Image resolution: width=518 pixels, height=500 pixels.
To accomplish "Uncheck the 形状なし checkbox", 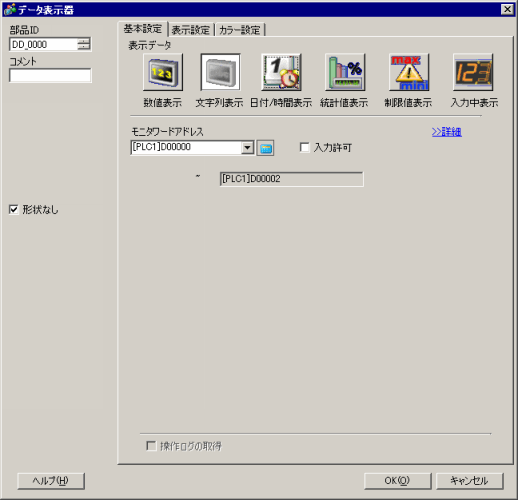I will click(14, 210).
